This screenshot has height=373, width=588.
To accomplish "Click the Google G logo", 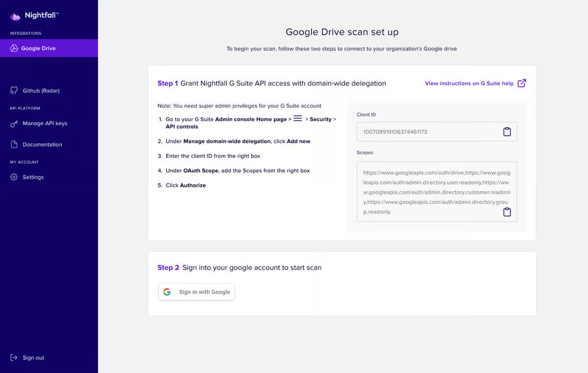I will coord(167,292).
